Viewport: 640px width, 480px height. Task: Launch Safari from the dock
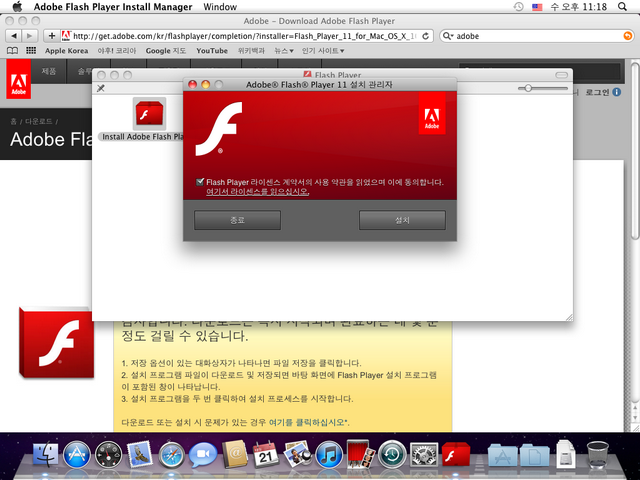click(171, 454)
